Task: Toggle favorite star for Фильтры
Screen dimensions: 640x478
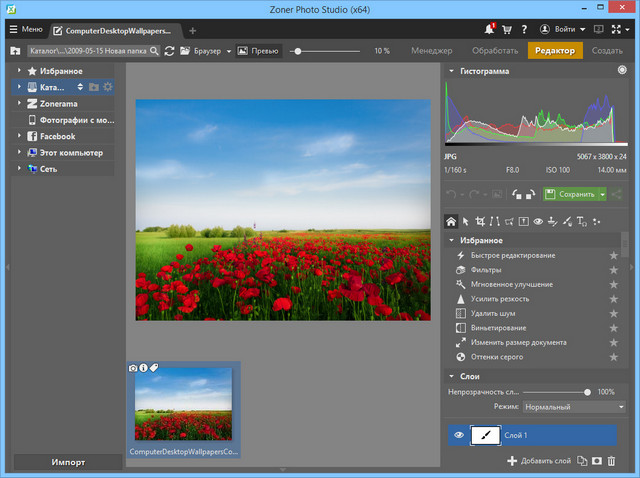Action: tap(614, 270)
